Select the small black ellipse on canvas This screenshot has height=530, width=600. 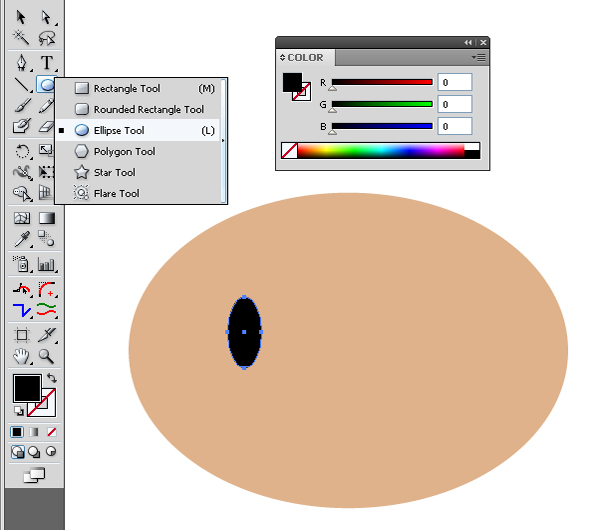coord(244,332)
